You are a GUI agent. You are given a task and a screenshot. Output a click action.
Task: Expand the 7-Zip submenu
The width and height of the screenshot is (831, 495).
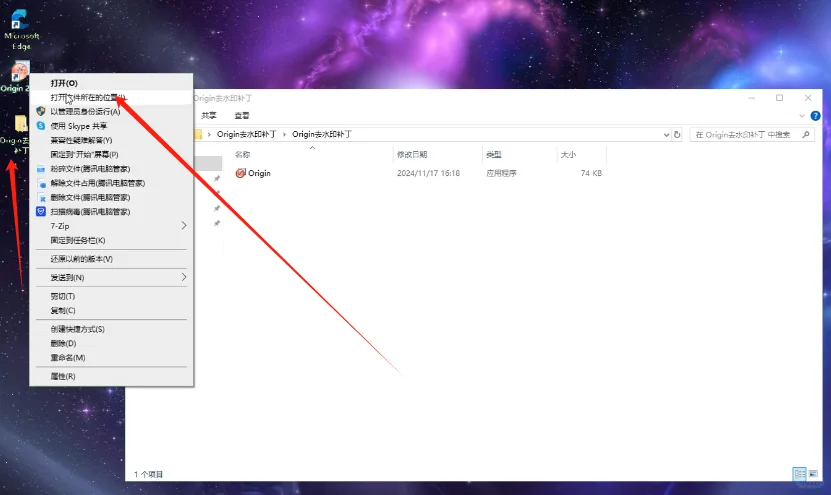(x=111, y=226)
